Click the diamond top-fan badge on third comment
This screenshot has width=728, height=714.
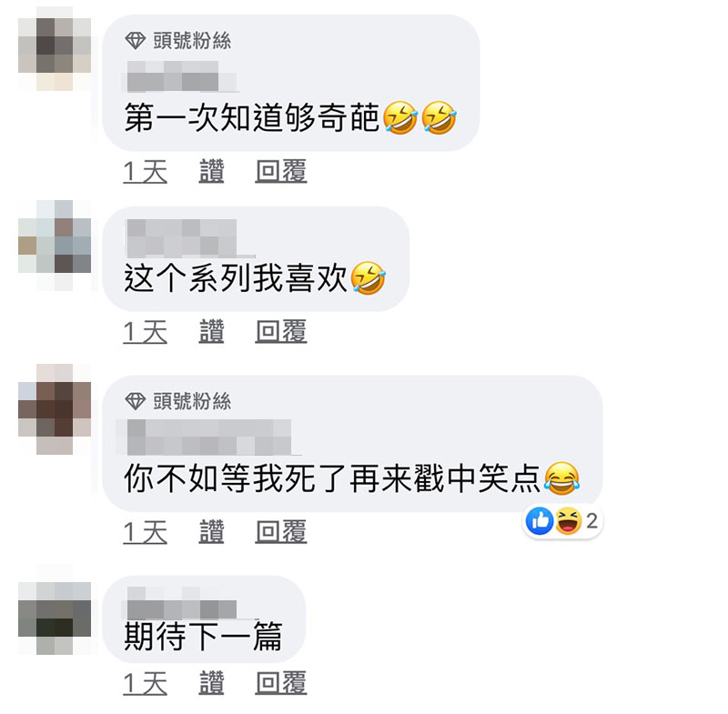pyautogui.click(x=135, y=401)
